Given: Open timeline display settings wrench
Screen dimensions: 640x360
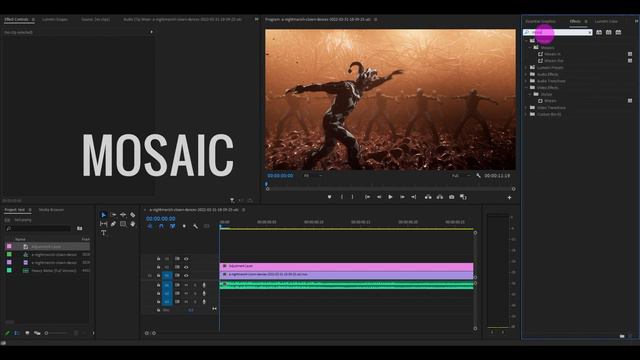Looking at the screenshot, I should [x=196, y=226].
